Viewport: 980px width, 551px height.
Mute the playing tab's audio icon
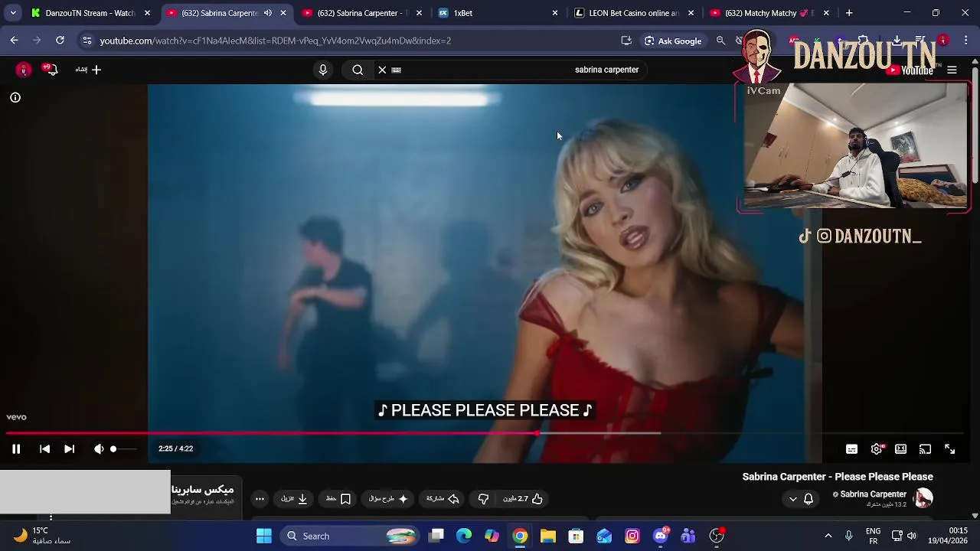pos(267,13)
